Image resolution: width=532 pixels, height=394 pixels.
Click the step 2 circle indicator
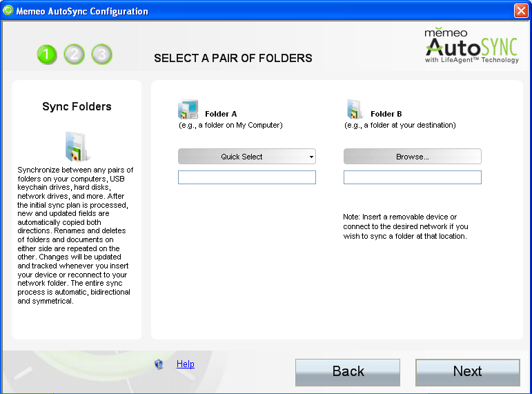tap(74, 55)
